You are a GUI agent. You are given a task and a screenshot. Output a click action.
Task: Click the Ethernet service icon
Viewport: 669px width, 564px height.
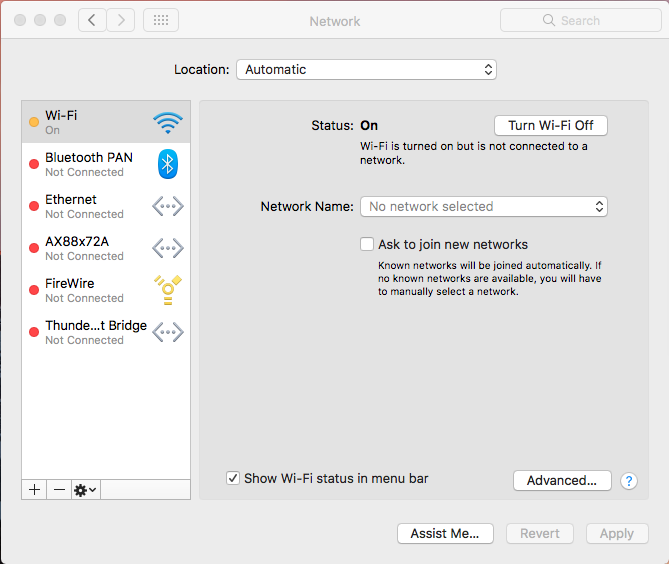167,206
